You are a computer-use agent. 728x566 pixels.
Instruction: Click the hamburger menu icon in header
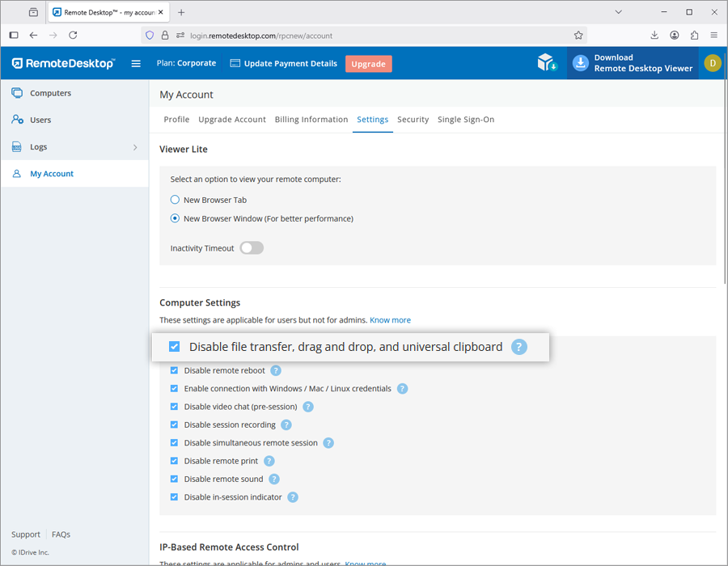coord(136,64)
